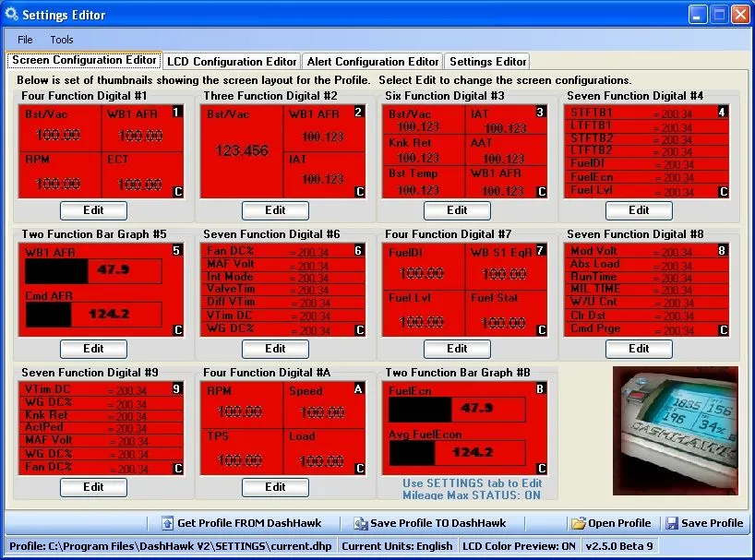Click the Settings Editor gear icon in title bar

(11, 15)
